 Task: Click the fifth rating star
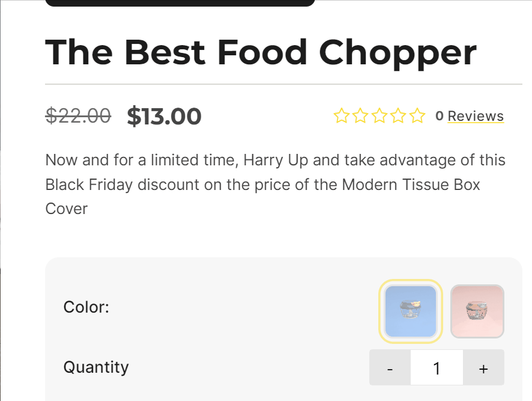coord(417,116)
